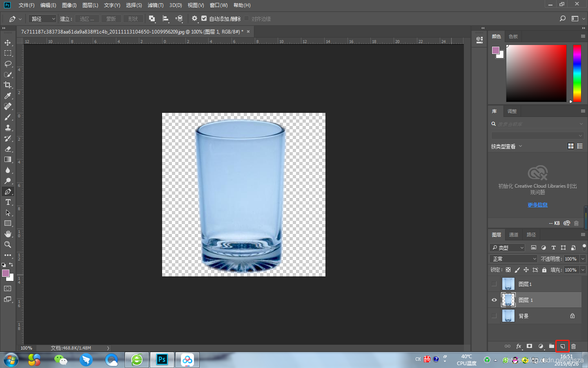Uncheck 自动添加/删除 checkbox
588x368 pixels.
pyautogui.click(x=204, y=18)
